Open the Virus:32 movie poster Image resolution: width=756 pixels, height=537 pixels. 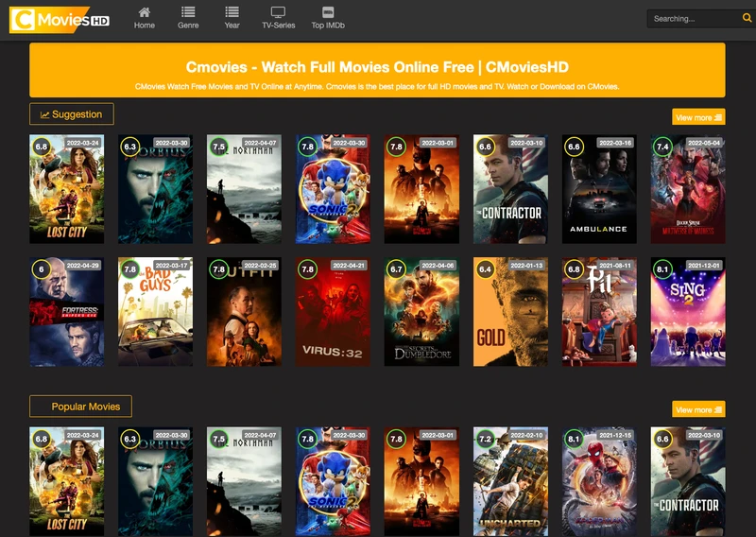(333, 312)
